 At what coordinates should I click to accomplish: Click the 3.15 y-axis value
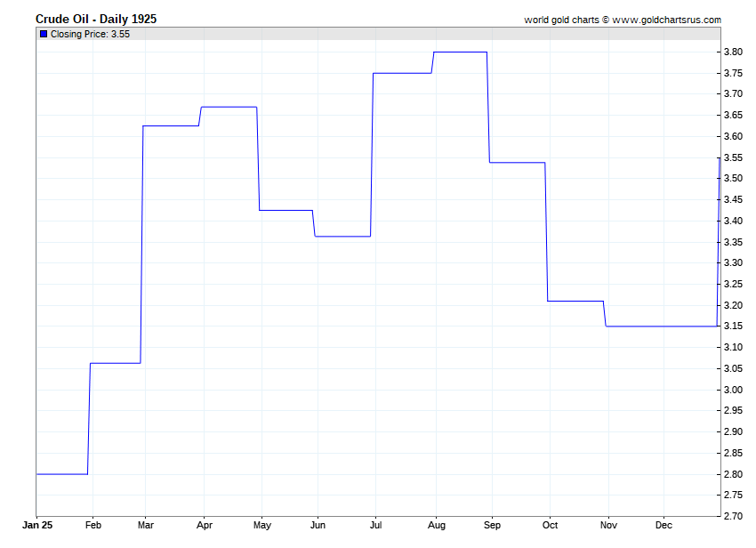point(734,326)
